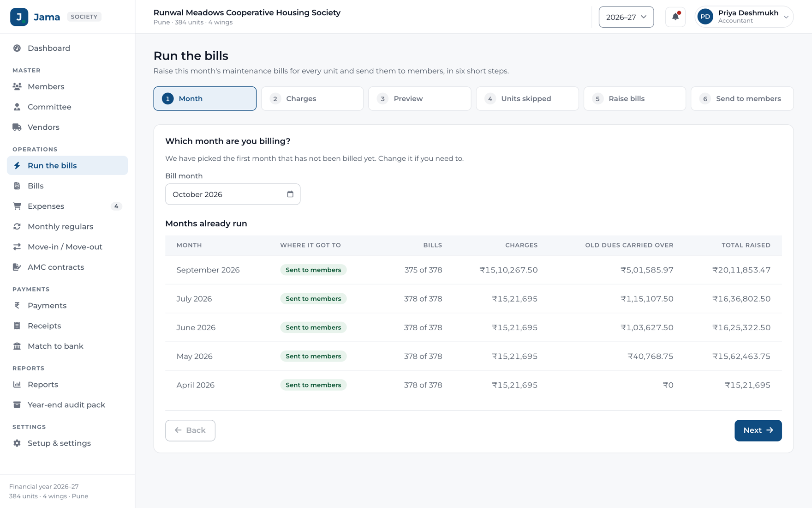Click the Receipts icon in sidebar
Viewport: 812px width, 508px height.
click(17, 326)
